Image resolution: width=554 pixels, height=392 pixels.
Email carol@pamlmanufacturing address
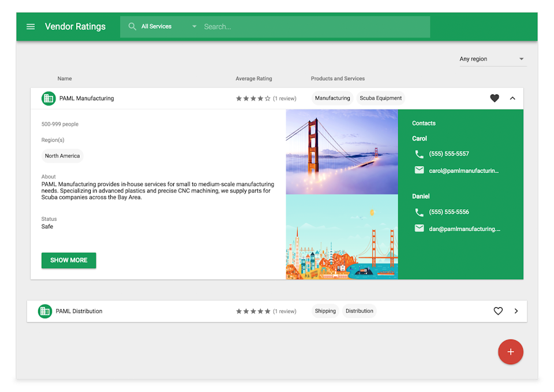(x=464, y=171)
